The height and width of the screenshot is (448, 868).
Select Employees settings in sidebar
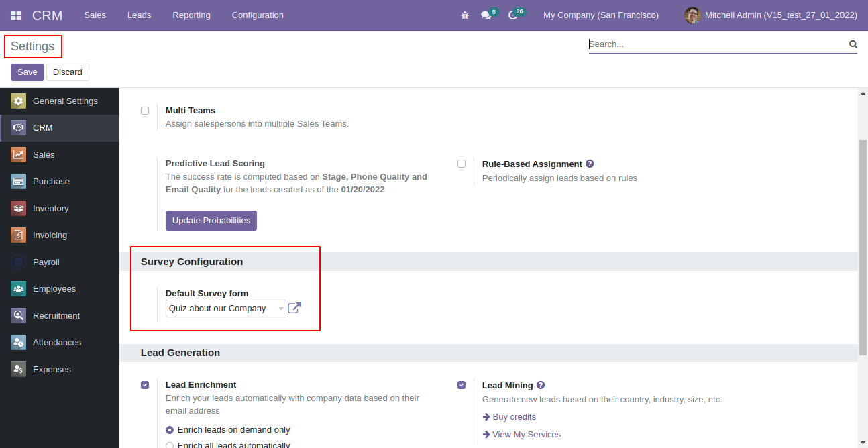click(60, 289)
